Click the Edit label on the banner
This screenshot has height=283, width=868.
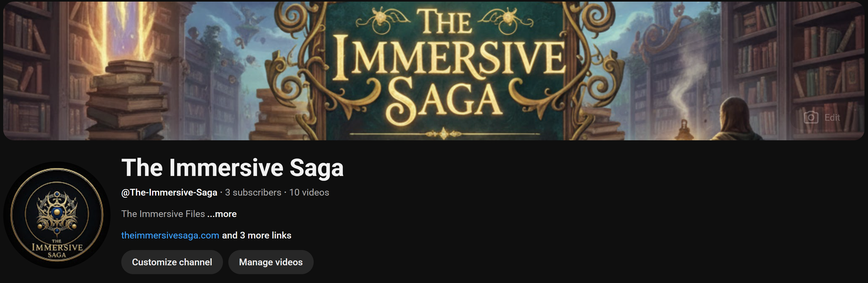pos(832,117)
